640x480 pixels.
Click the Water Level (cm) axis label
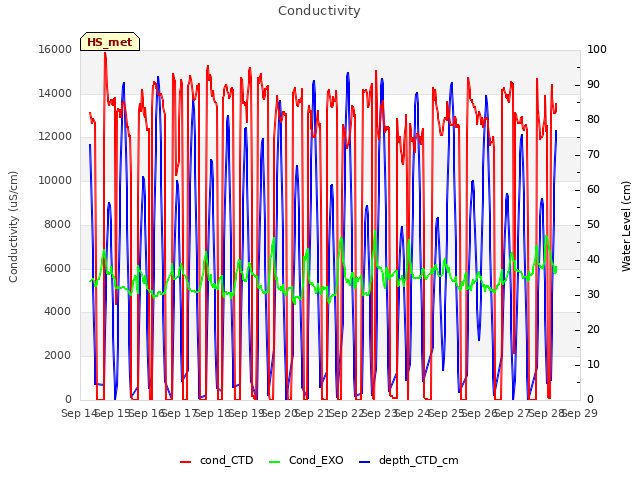(626, 227)
